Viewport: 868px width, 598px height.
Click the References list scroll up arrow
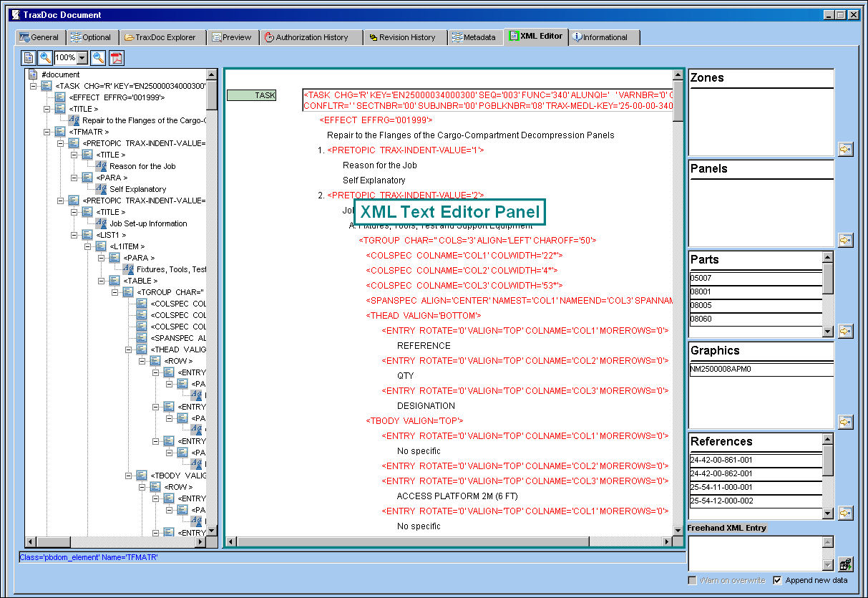828,439
